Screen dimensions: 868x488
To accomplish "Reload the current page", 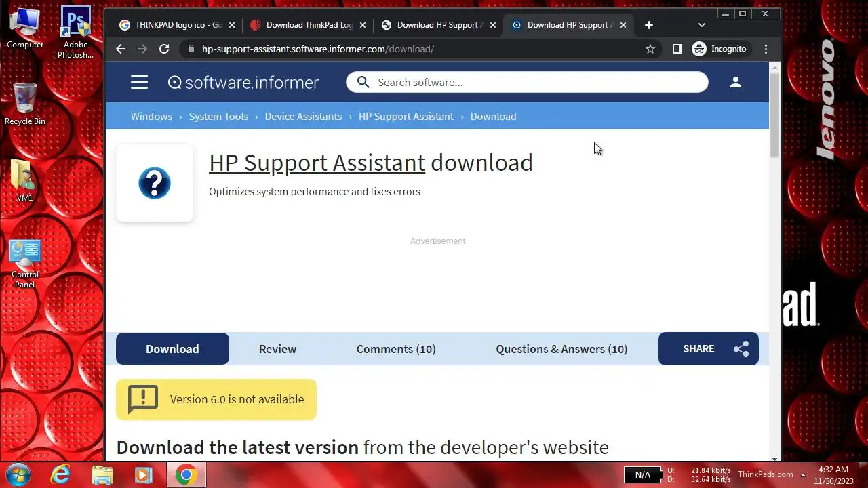I will 164,49.
